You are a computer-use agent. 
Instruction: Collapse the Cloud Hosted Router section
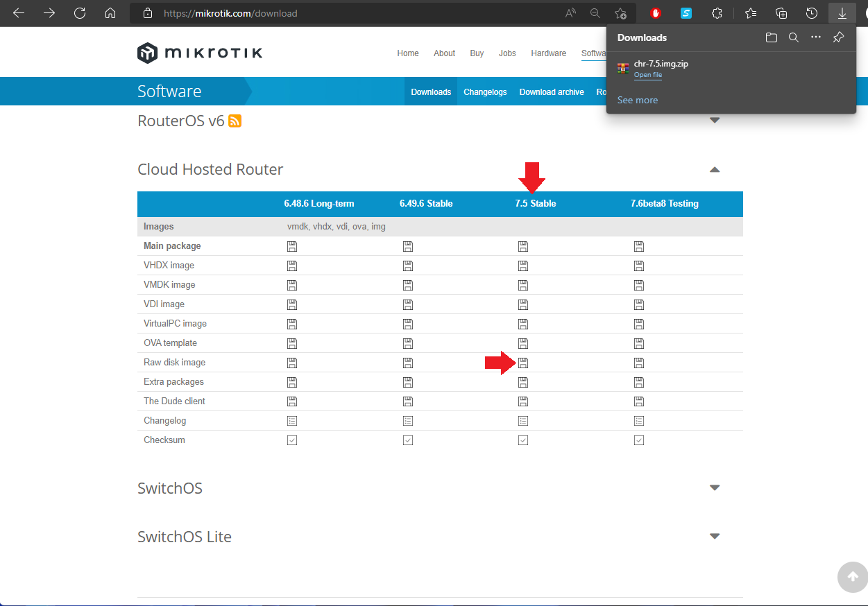[x=715, y=170]
